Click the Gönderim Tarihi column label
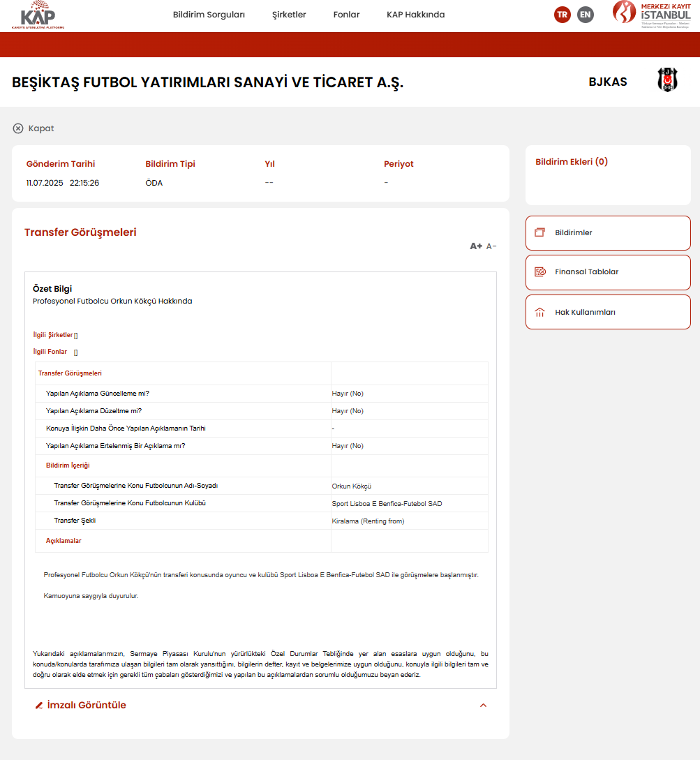Image resolution: width=700 pixels, height=760 pixels. click(61, 164)
